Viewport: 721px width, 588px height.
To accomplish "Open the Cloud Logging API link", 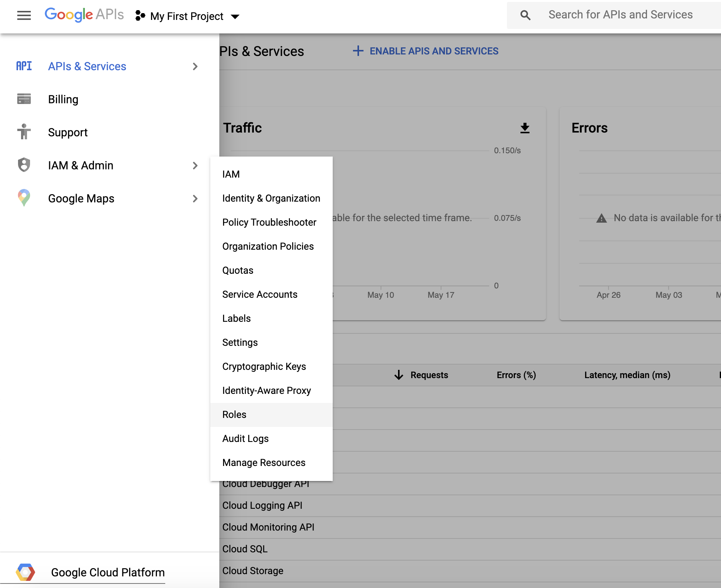I will coord(262,505).
